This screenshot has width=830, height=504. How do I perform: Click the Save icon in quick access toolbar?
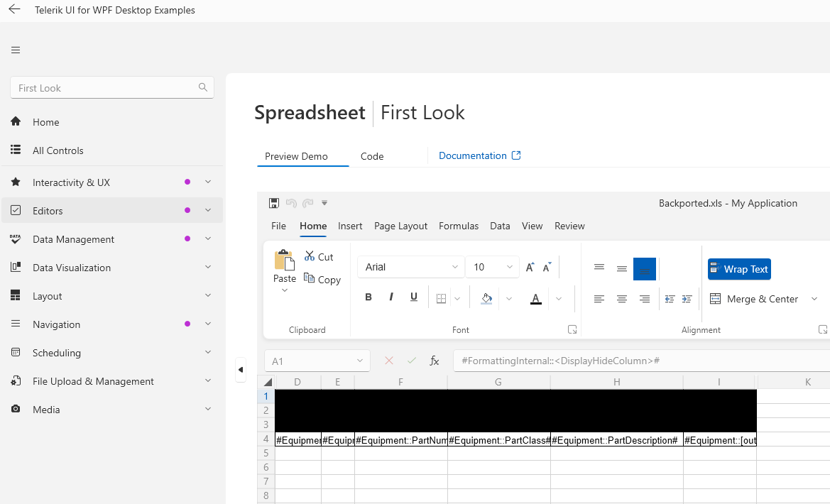[x=274, y=203]
